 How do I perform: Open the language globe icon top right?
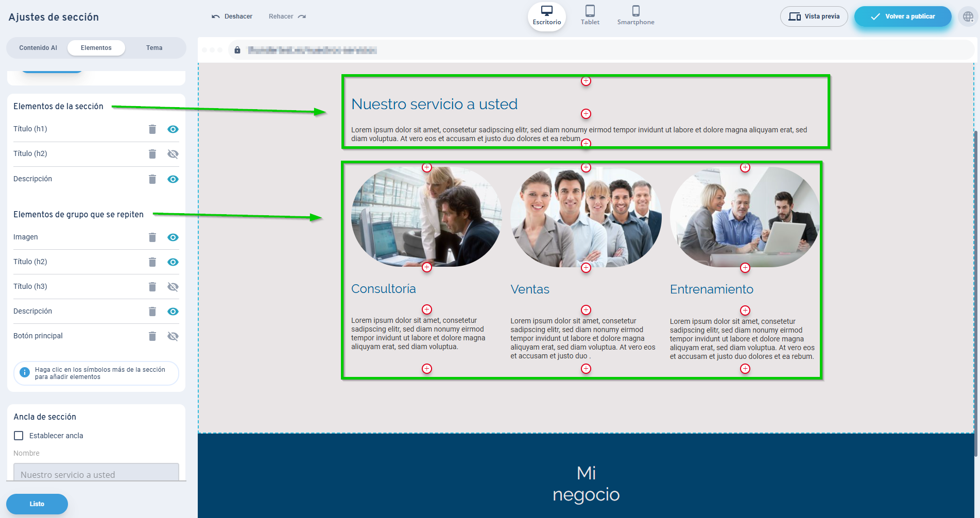click(x=968, y=16)
